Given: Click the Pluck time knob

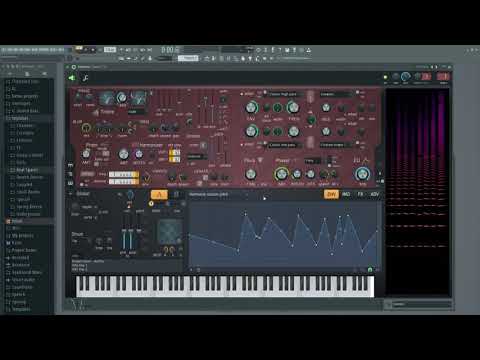Looking at the screenshot, I should click(x=251, y=174).
